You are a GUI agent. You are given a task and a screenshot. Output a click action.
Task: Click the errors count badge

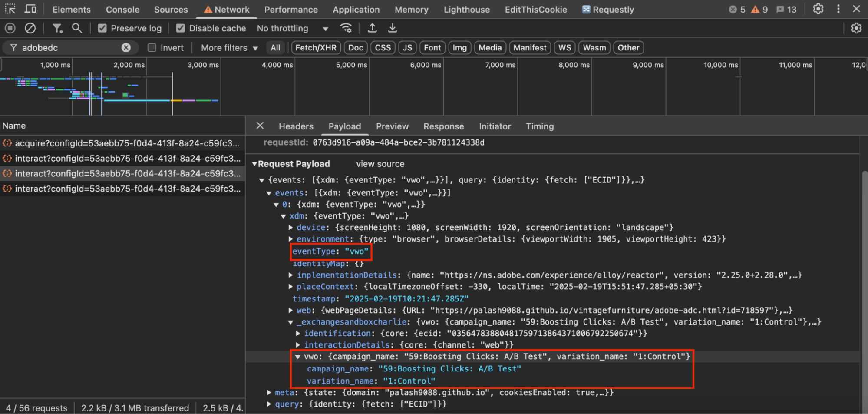point(737,10)
